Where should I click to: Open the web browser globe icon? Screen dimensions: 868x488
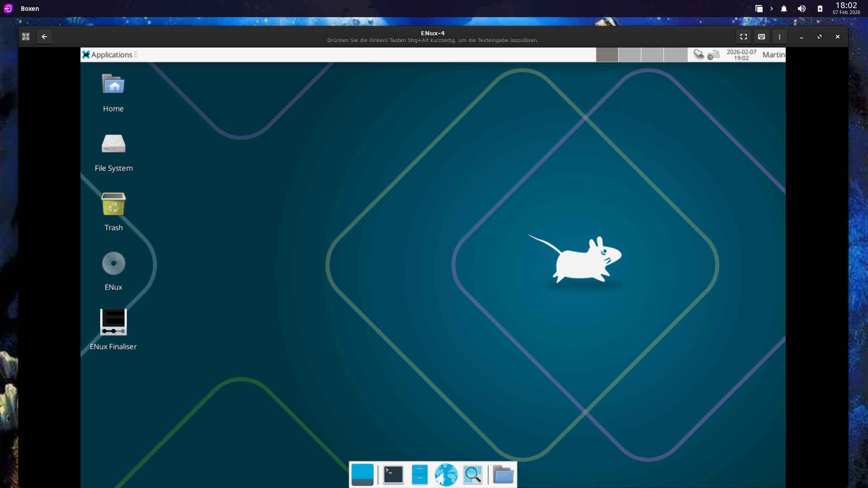click(446, 475)
